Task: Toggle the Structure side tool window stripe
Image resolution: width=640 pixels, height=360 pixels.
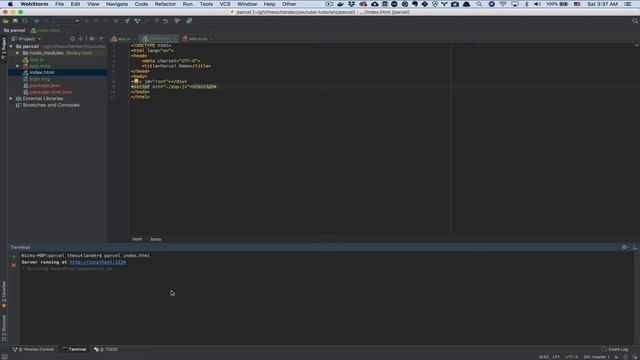Action: pos(4,328)
